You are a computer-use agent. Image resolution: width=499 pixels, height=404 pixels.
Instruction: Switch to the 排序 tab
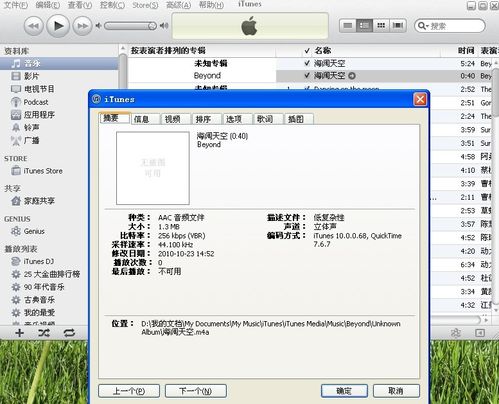point(206,119)
